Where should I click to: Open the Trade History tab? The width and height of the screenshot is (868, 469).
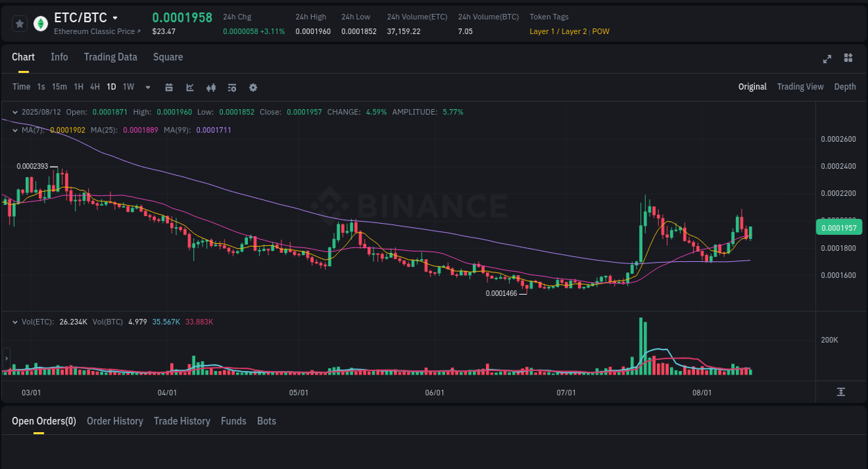182,421
